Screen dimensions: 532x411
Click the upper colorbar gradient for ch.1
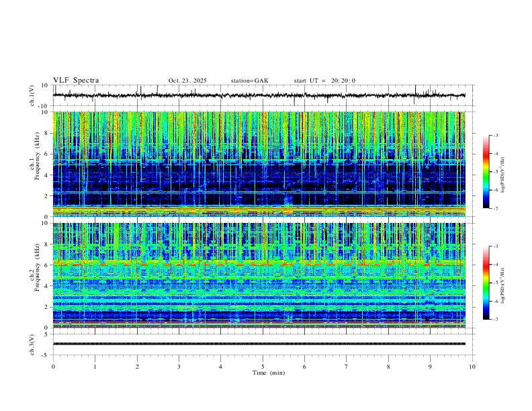pos(486,172)
